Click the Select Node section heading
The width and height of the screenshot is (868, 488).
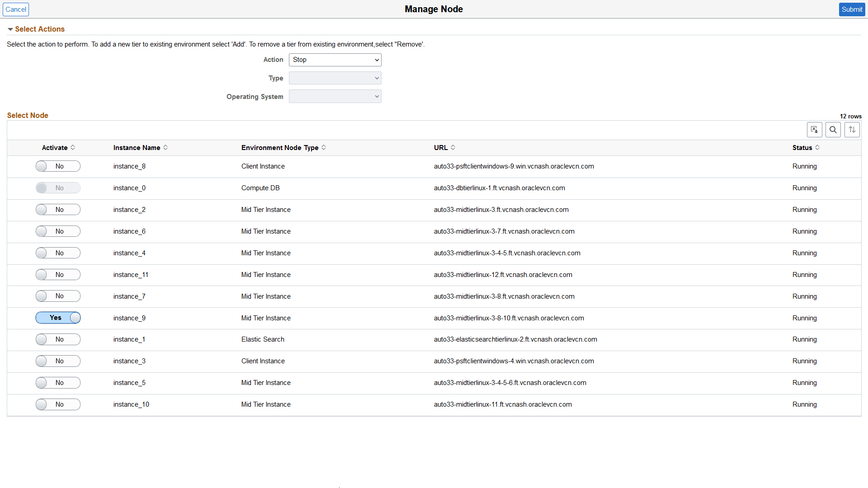[27, 115]
